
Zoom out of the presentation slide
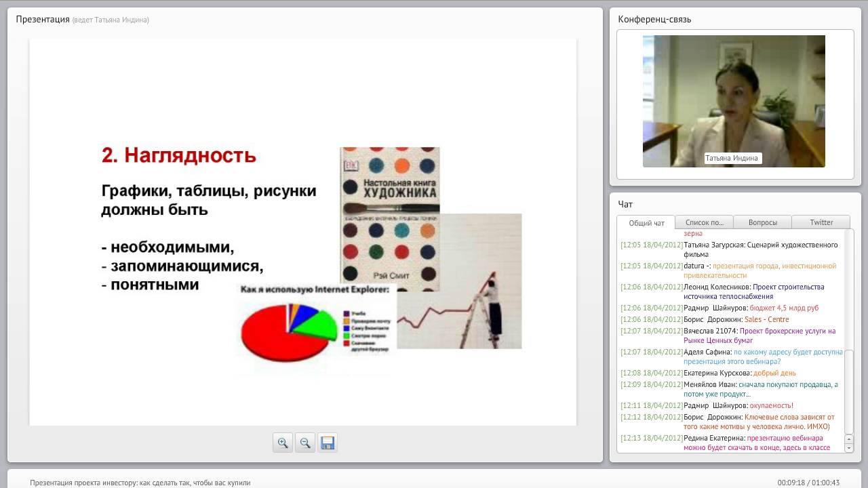click(x=305, y=443)
